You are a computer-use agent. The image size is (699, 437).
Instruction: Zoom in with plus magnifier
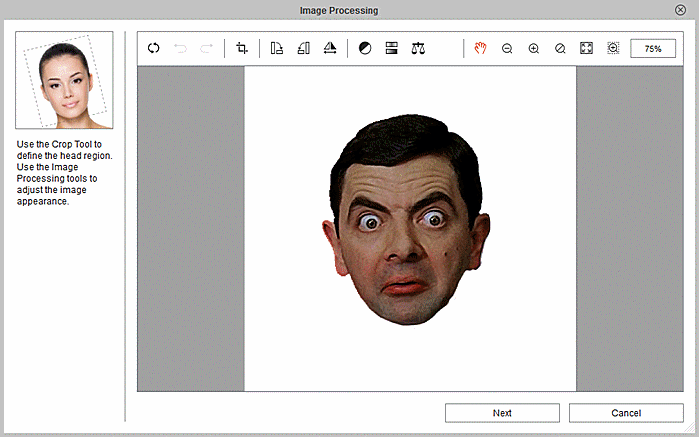[x=534, y=49]
